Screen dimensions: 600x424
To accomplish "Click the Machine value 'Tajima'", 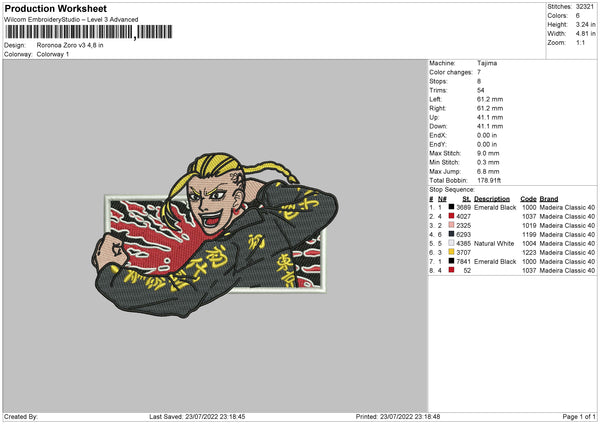I will point(487,63).
